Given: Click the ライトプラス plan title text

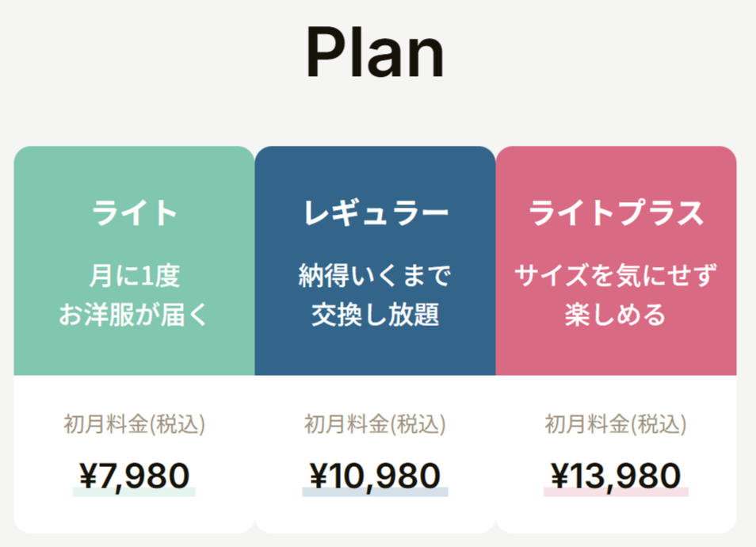Looking at the screenshot, I should (x=617, y=212).
